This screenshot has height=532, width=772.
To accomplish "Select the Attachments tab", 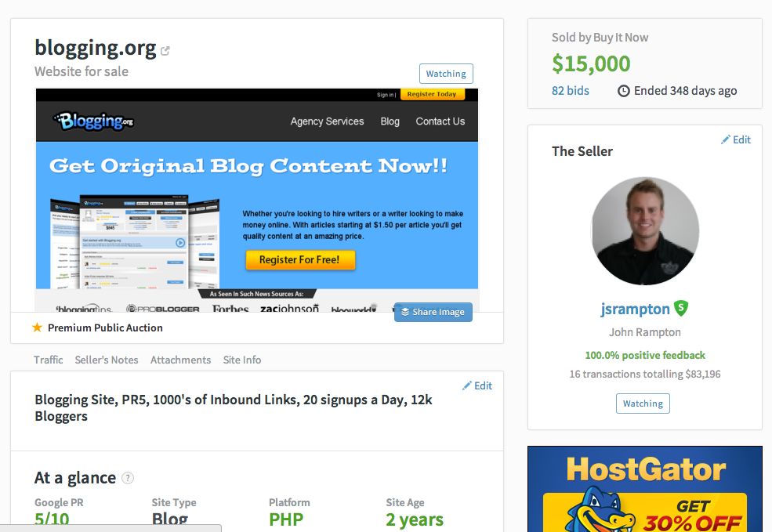I will pyautogui.click(x=181, y=360).
